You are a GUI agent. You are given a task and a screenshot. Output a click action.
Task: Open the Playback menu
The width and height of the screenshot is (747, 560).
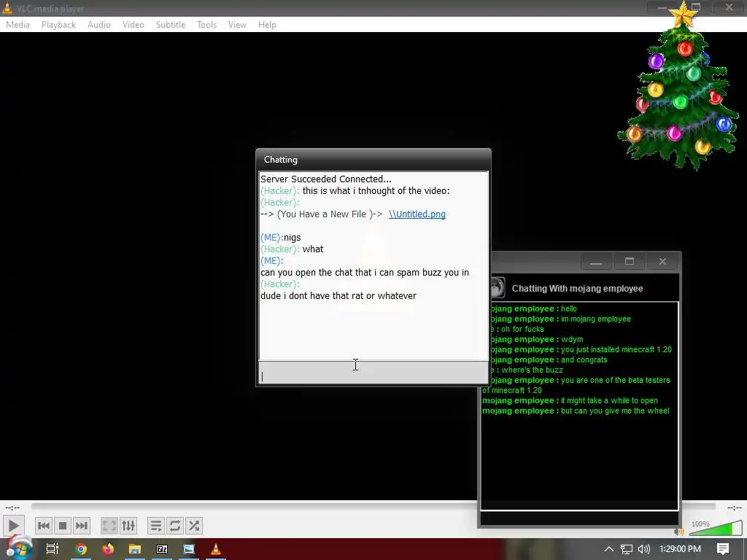(x=58, y=25)
